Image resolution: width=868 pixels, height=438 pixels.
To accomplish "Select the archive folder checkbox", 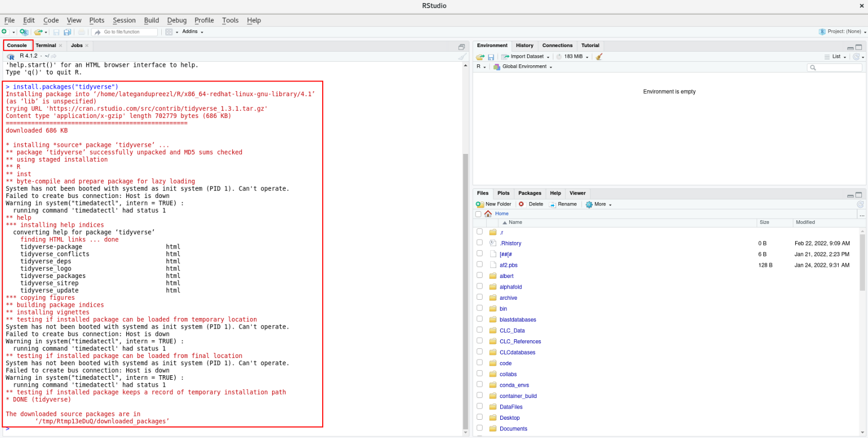I will [480, 297].
